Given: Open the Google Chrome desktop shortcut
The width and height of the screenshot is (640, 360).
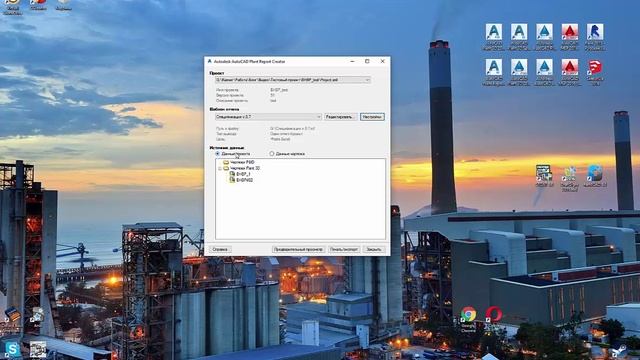Looking at the screenshot, I should click(468, 318).
